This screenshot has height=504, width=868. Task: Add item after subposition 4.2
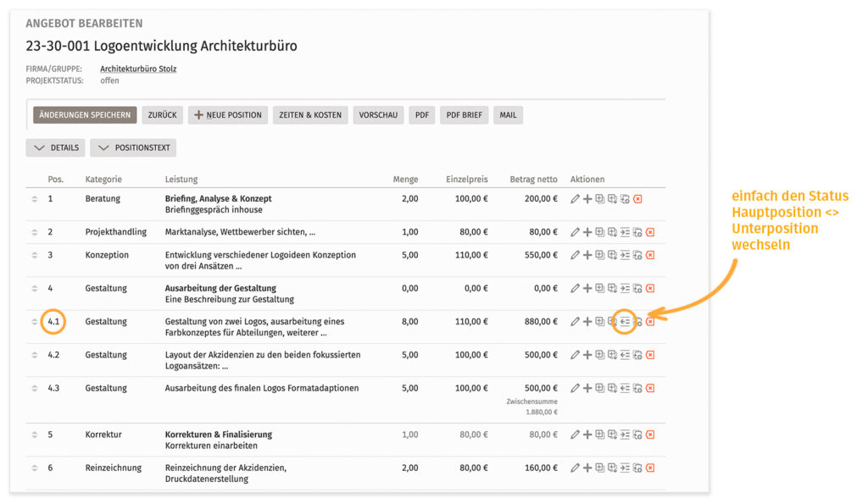click(x=587, y=355)
